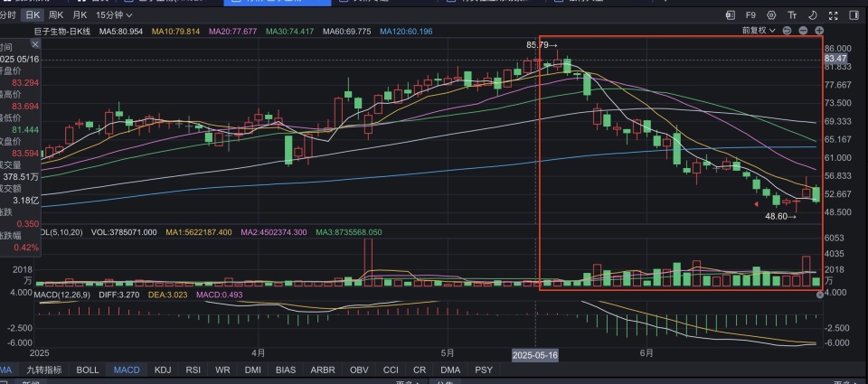Screen dimensions: 868x384
Task: Click the news list icon beside F9
Action: (731, 15)
